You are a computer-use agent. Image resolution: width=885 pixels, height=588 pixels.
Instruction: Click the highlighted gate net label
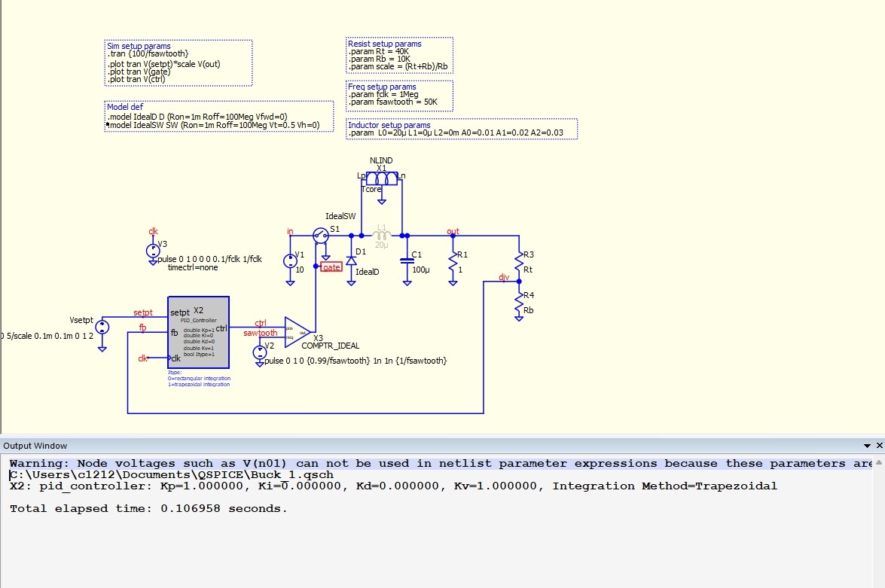click(x=331, y=267)
